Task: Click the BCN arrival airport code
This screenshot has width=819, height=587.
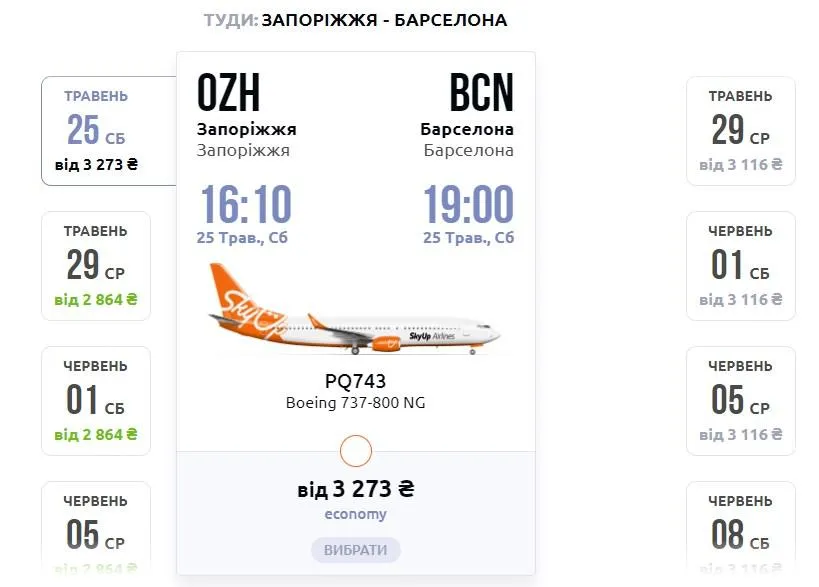Action: [x=480, y=93]
